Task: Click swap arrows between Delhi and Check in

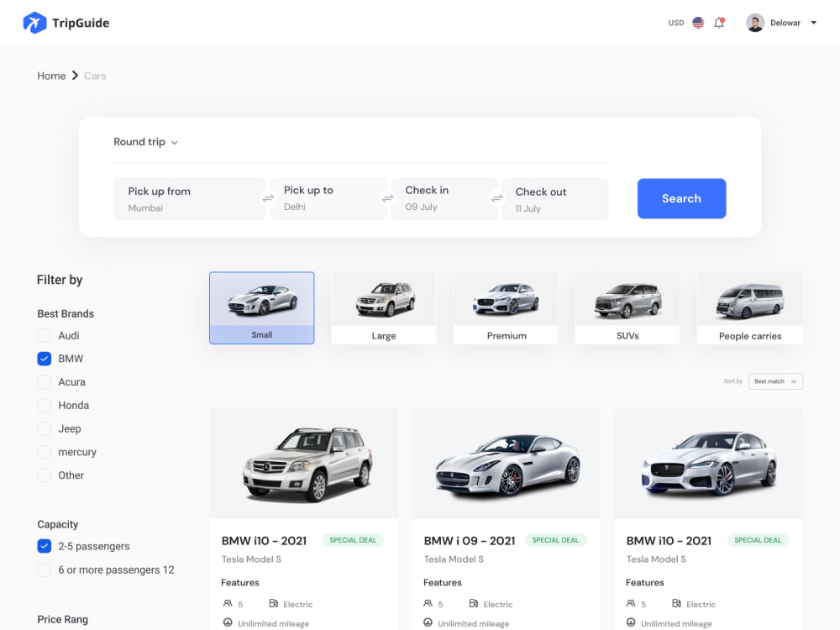Action: pos(388,198)
